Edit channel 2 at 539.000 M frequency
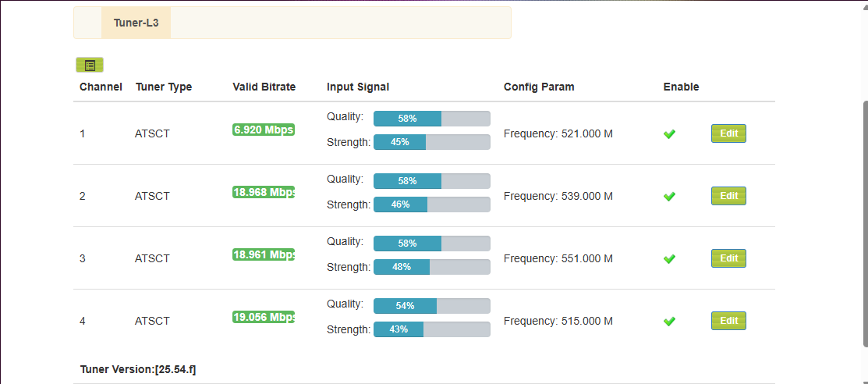Image resolution: width=868 pixels, height=384 pixels. 728,196
